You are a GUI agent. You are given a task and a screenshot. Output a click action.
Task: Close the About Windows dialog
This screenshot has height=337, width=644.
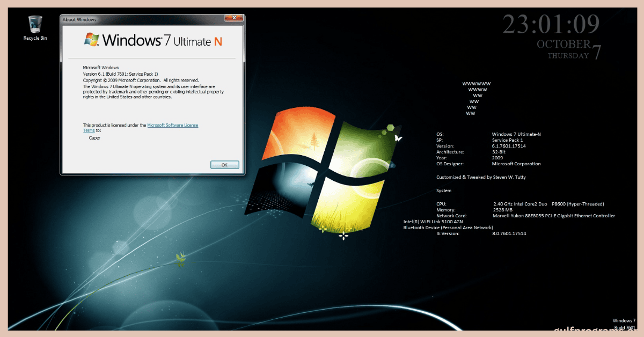235,18
